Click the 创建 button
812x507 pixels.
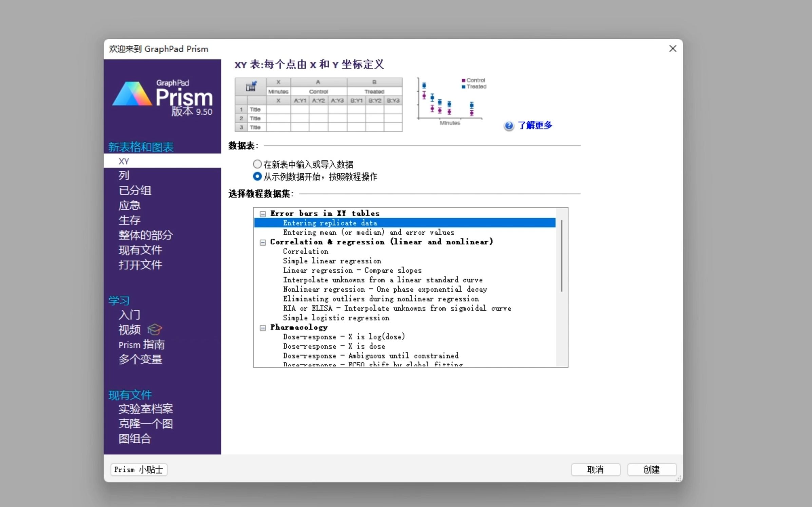tap(652, 470)
